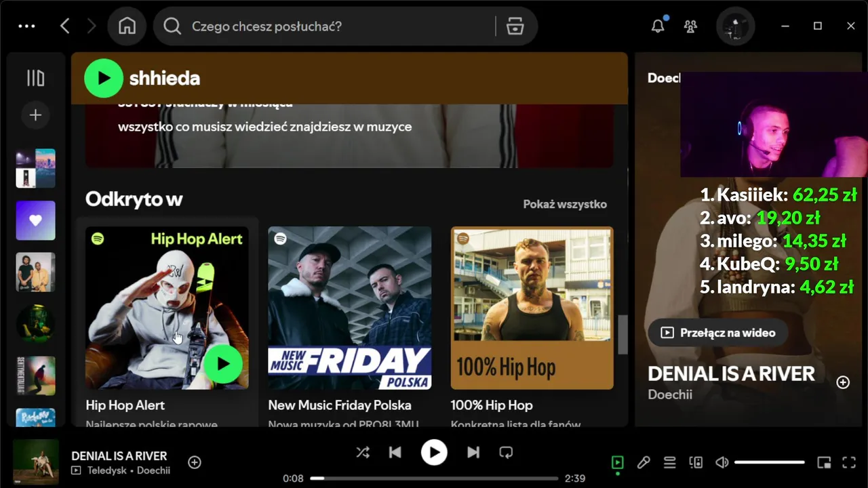Open sidebar album with silhouette sunset cover
The width and height of the screenshot is (868, 488).
(x=35, y=376)
